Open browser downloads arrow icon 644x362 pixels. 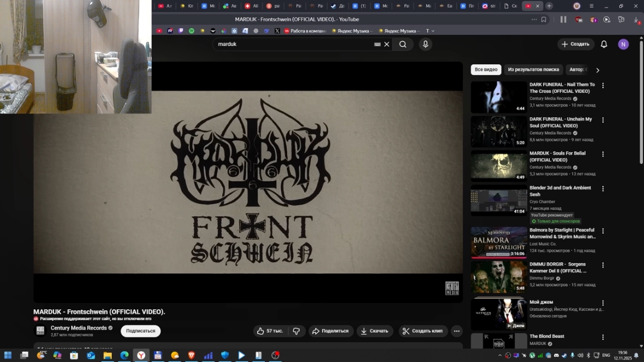(636, 19)
